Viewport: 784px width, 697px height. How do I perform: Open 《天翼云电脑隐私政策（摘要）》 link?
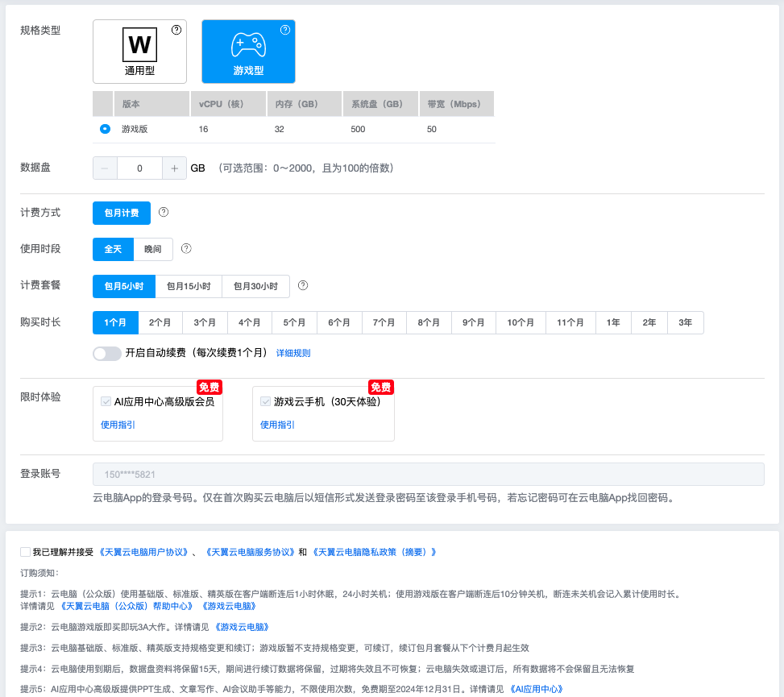click(x=375, y=552)
